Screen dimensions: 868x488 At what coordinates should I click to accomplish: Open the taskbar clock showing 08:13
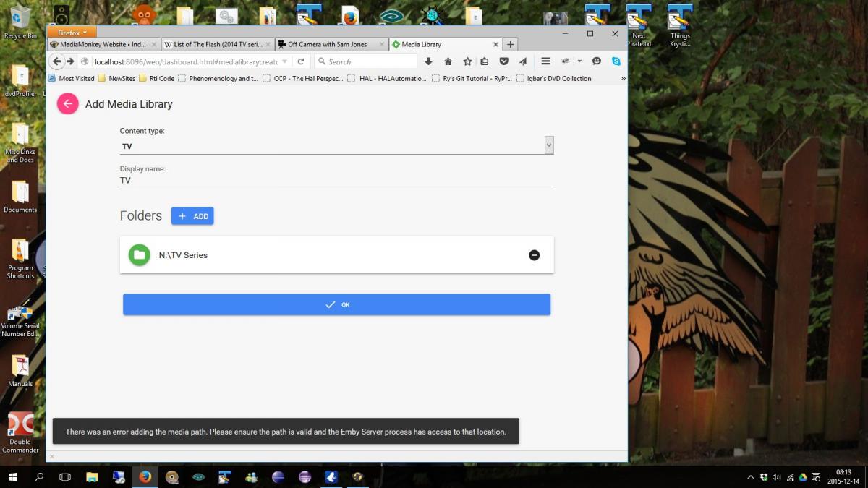843,477
